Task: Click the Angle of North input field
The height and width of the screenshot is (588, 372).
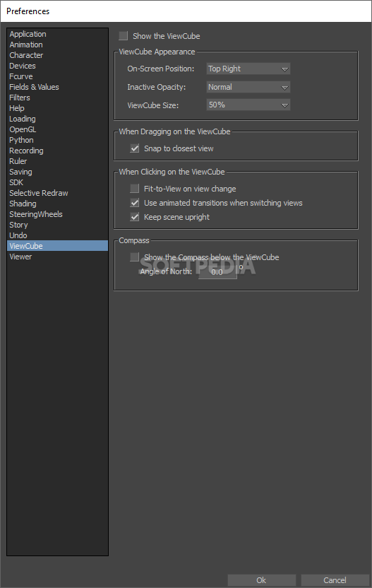Action: pyautogui.click(x=217, y=272)
